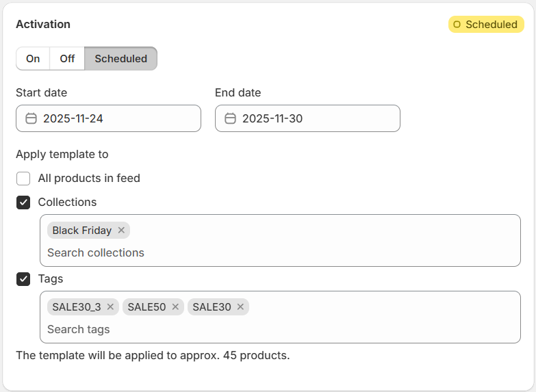Switch activation to On

click(x=33, y=59)
